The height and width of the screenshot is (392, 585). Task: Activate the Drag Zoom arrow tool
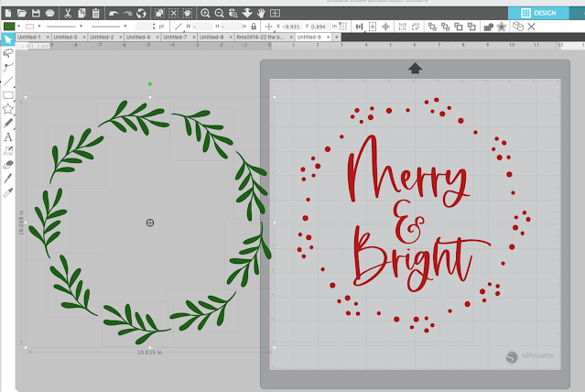[x=247, y=14]
